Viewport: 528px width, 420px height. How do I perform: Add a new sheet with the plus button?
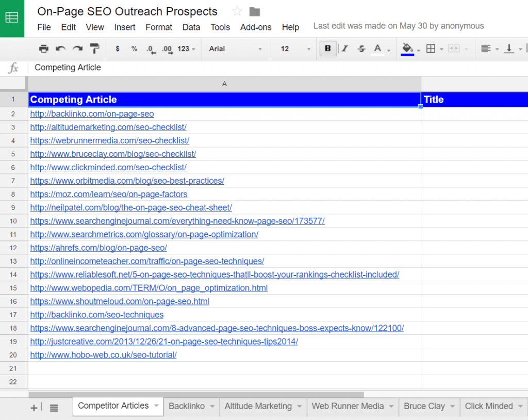click(x=33, y=407)
